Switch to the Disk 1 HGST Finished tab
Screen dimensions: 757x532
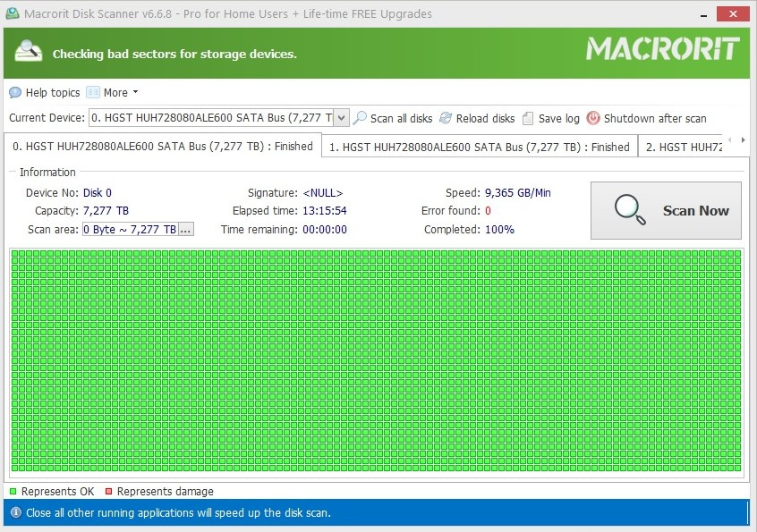[480, 148]
